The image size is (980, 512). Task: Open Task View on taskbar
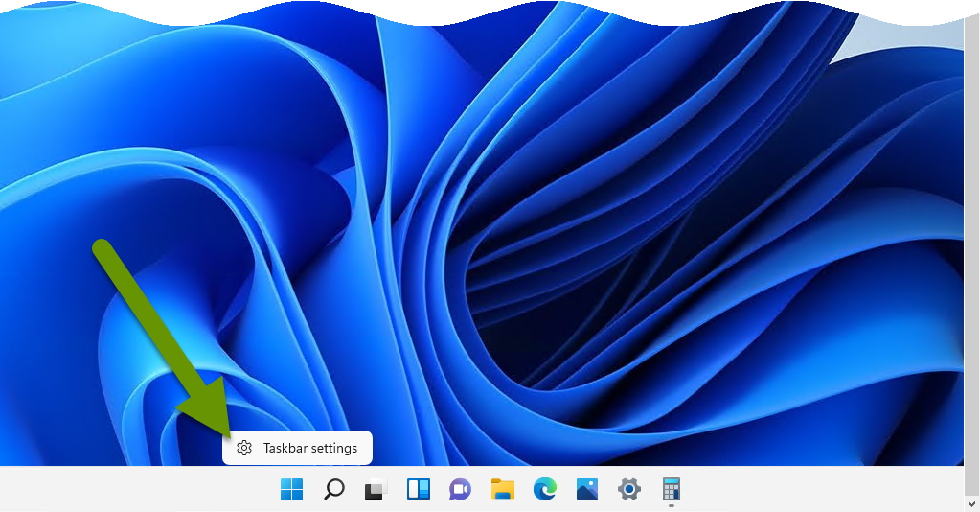point(376,489)
